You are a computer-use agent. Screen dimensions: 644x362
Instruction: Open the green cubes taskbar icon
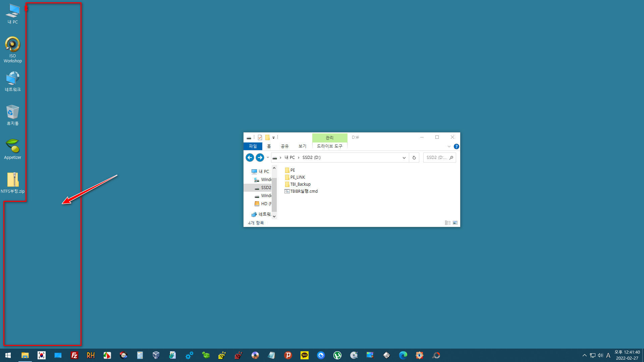206,355
